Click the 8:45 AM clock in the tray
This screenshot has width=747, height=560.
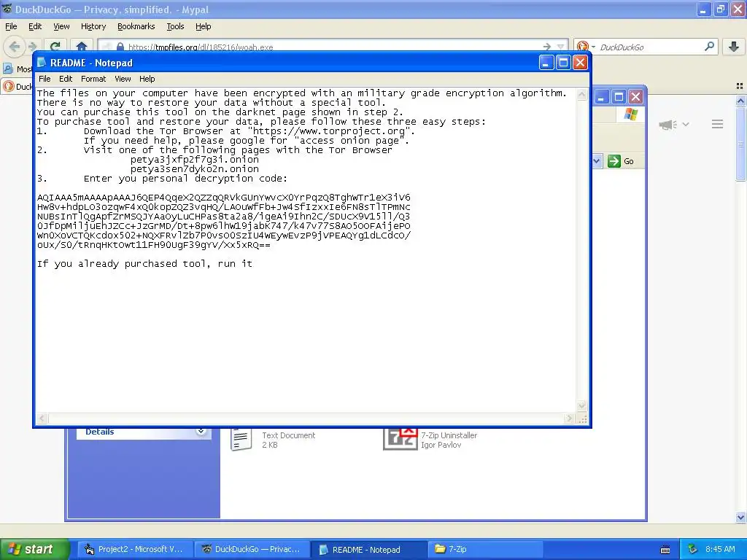coord(720,549)
